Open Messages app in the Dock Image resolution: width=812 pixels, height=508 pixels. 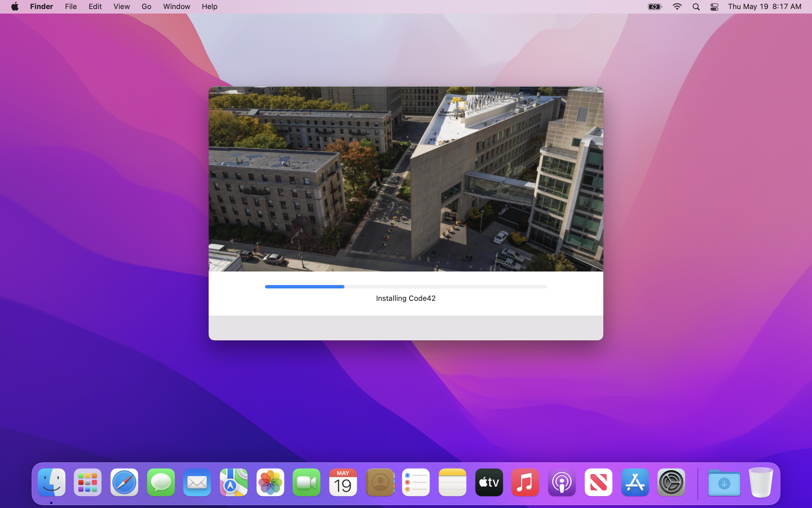click(x=161, y=482)
